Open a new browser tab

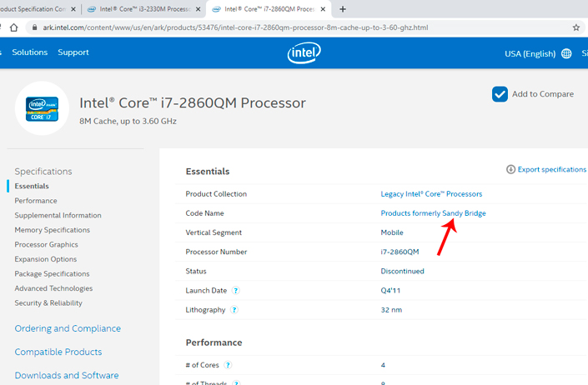click(343, 9)
